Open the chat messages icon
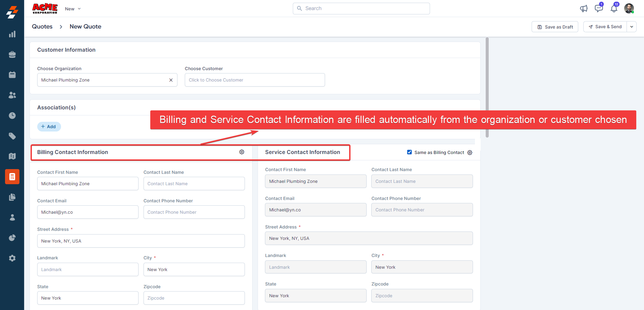644x310 pixels. (x=599, y=8)
